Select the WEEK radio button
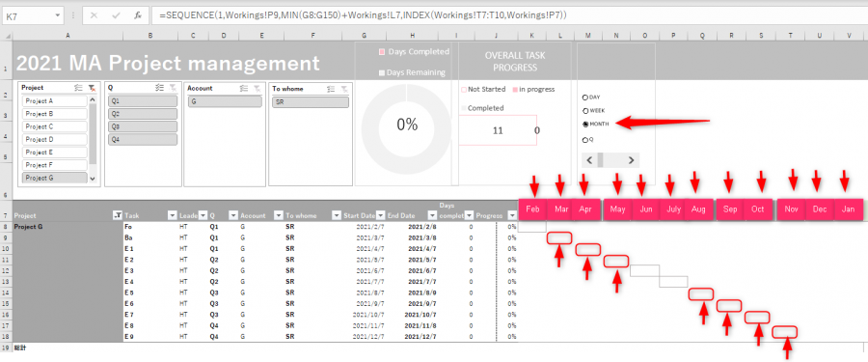The height and width of the screenshot is (362, 868). [585, 110]
